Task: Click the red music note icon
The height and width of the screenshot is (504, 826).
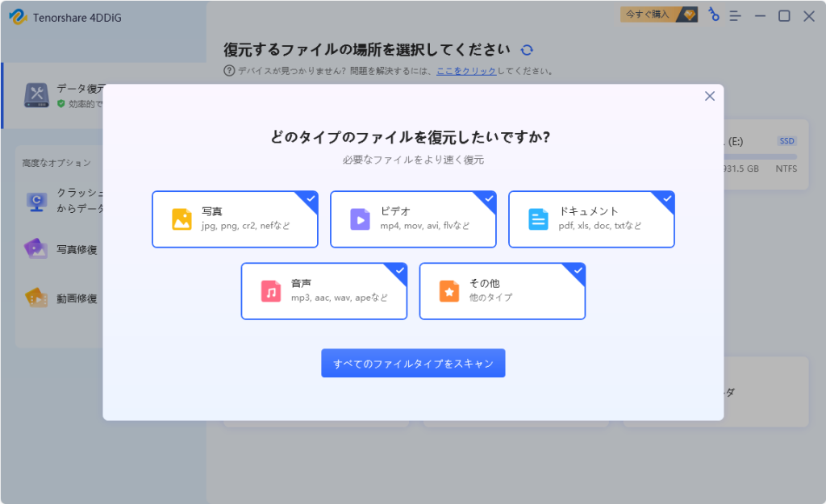Action: pos(271,291)
